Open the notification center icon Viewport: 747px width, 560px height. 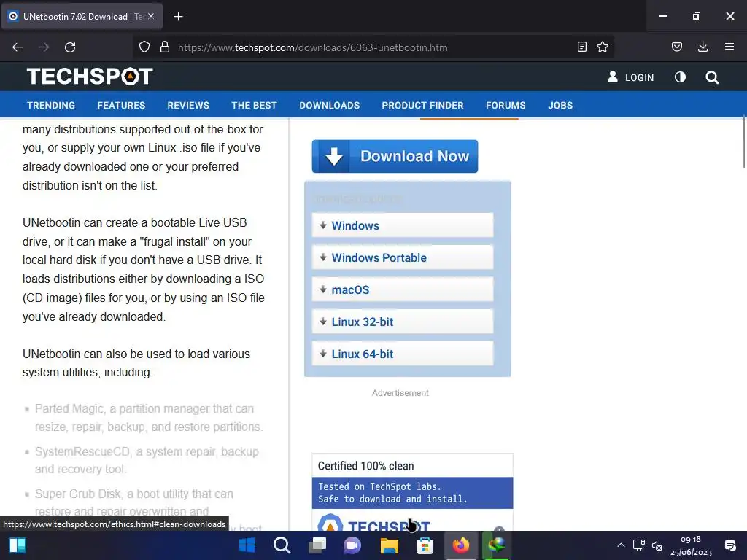tap(729, 545)
